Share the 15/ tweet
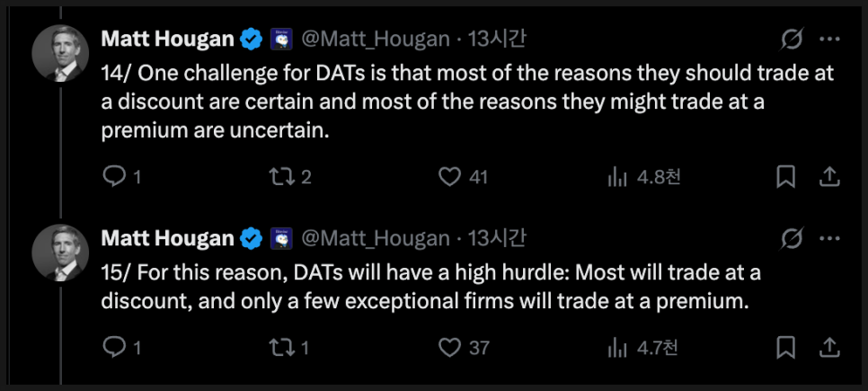 click(x=829, y=347)
